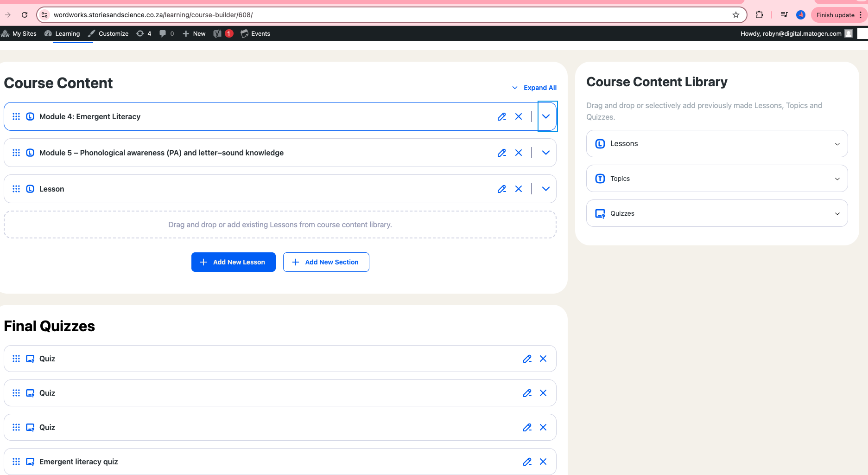Remove the first Quiz in Final Quizzes
This screenshot has width=868, height=475.
pos(543,359)
